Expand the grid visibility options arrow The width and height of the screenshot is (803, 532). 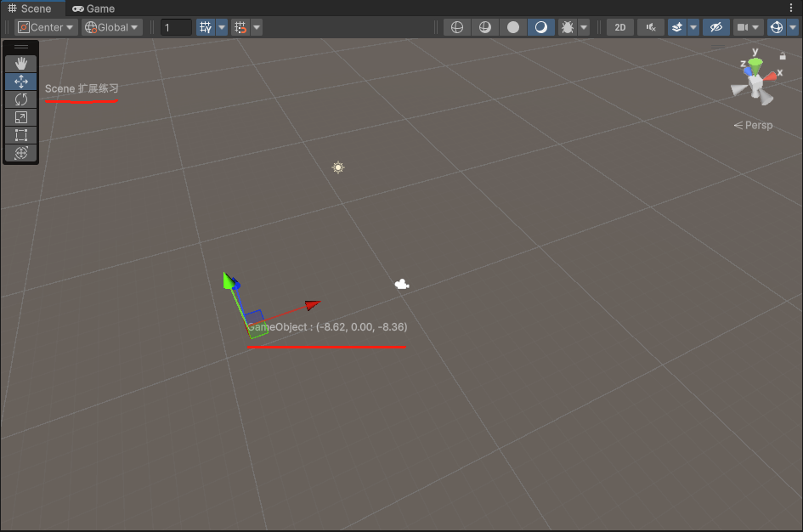222,27
